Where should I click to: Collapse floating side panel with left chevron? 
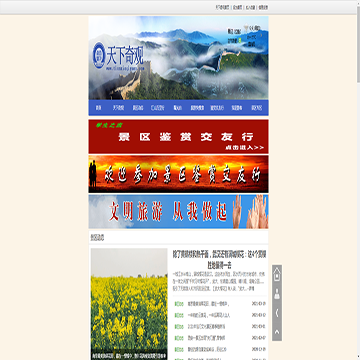pos(277,313)
